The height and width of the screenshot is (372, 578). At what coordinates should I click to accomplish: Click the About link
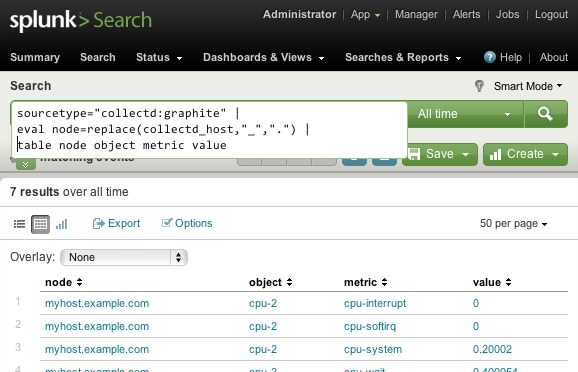click(554, 58)
